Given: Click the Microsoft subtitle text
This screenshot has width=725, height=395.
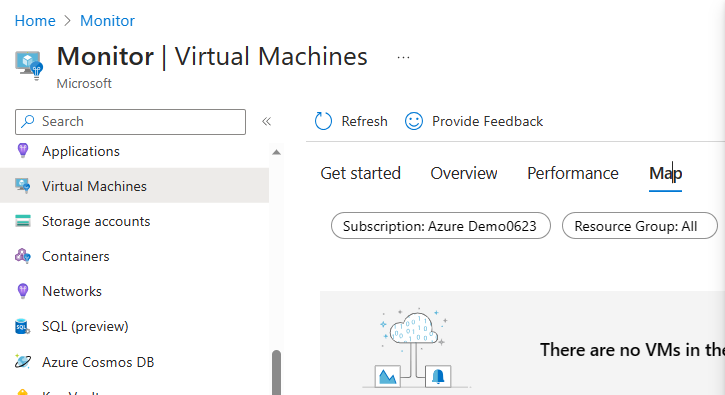Looking at the screenshot, I should [x=84, y=83].
